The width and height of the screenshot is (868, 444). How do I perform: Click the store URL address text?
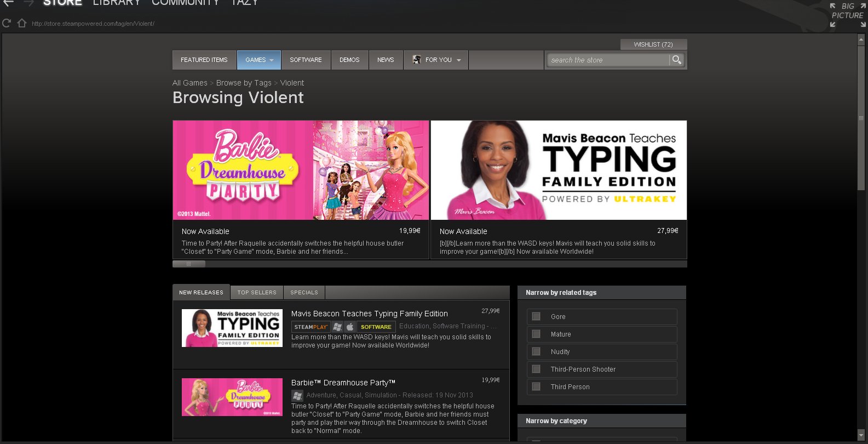93,24
